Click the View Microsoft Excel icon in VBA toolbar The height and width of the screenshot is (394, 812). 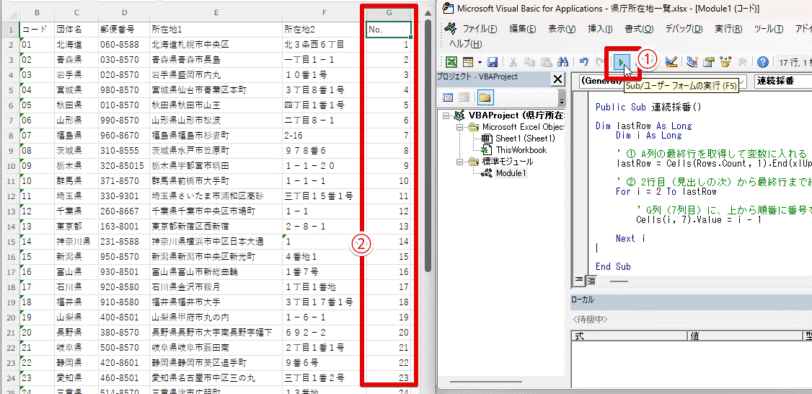click(x=452, y=62)
